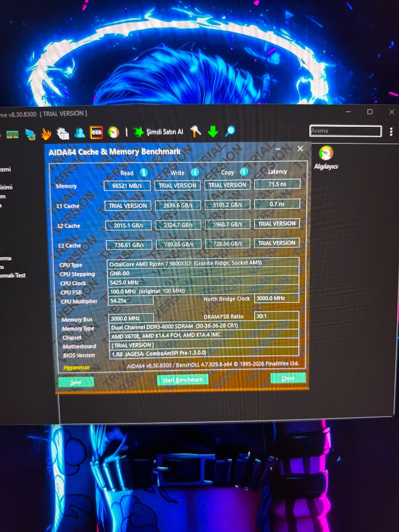The image size is (399, 532).
Task: Click Memory Write TRIAL VERSION cell
Action: (178, 185)
